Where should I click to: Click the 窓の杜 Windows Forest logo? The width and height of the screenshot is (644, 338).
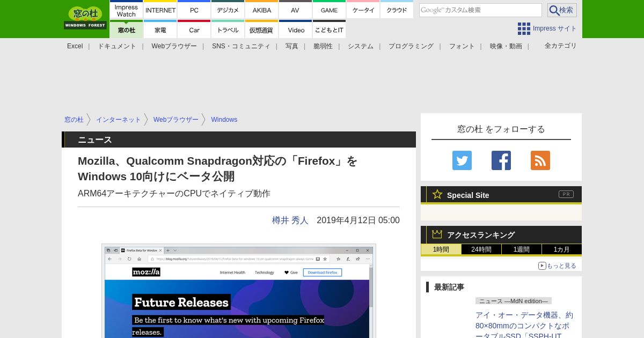pos(85,18)
